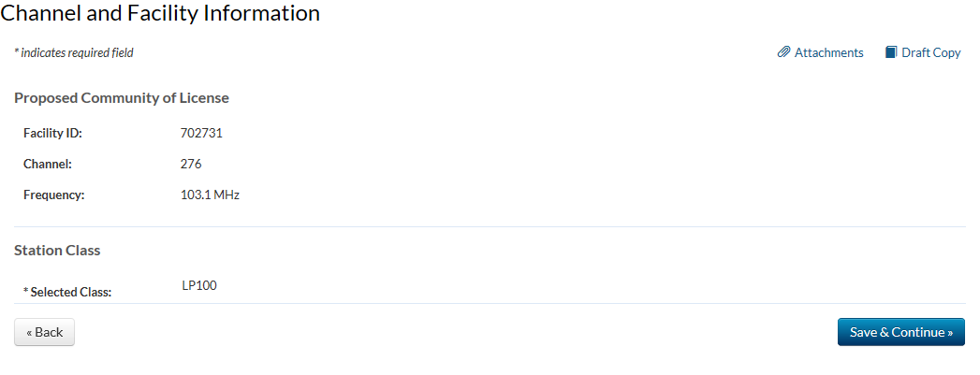Click the Selected Class required label
The image size is (980, 375).
(x=67, y=292)
